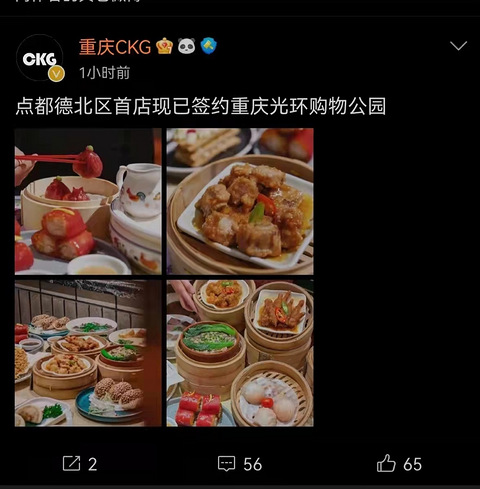Screen dimensions: 480x489
Task: Click the repost count 2
Action: 93,464
